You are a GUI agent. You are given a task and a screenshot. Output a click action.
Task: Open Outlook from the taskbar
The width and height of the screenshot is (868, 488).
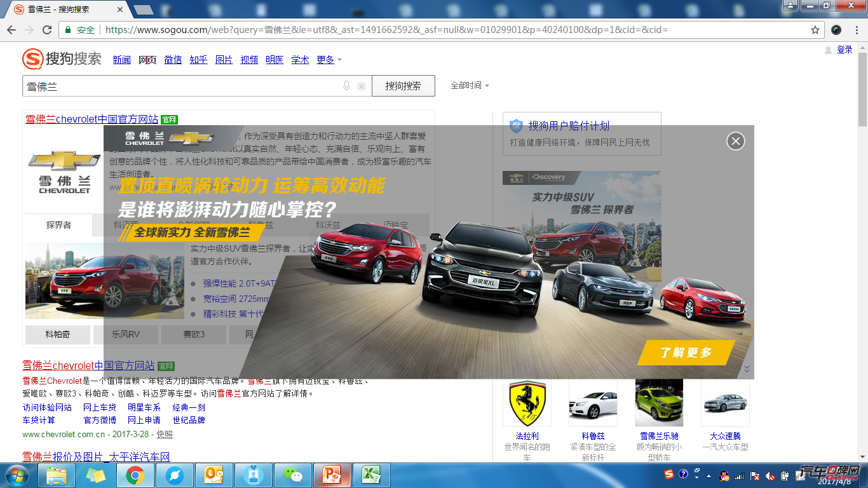214,475
